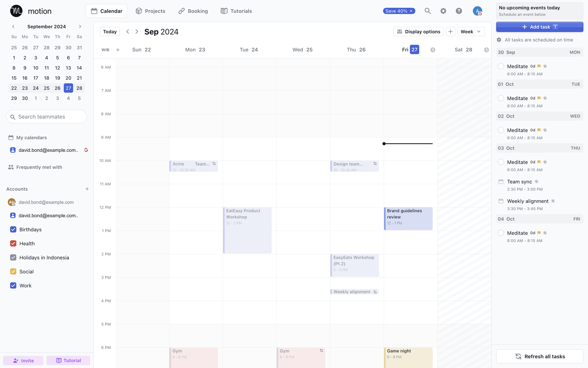This screenshot has height=368, width=588.
Task: Select the Calendar tab
Action: point(106,11)
